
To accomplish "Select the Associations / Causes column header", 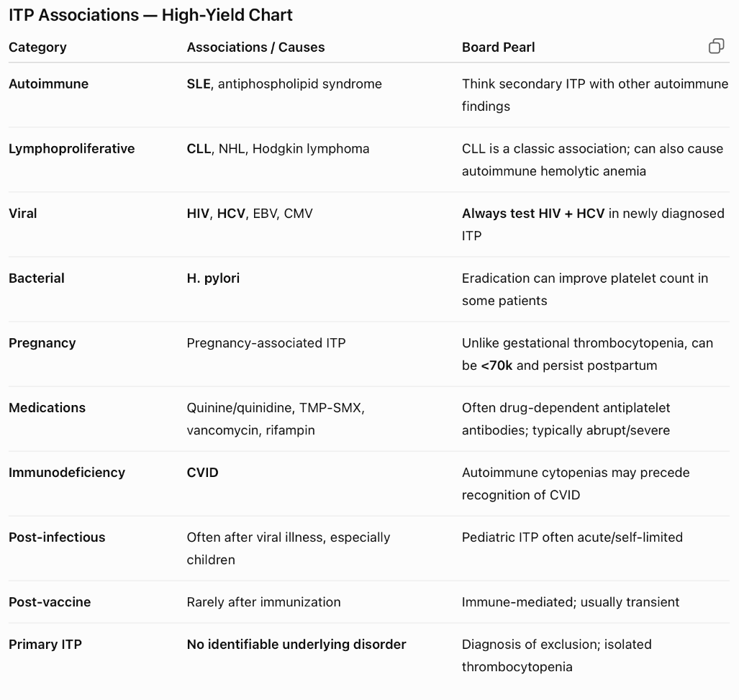I will coord(255,47).
